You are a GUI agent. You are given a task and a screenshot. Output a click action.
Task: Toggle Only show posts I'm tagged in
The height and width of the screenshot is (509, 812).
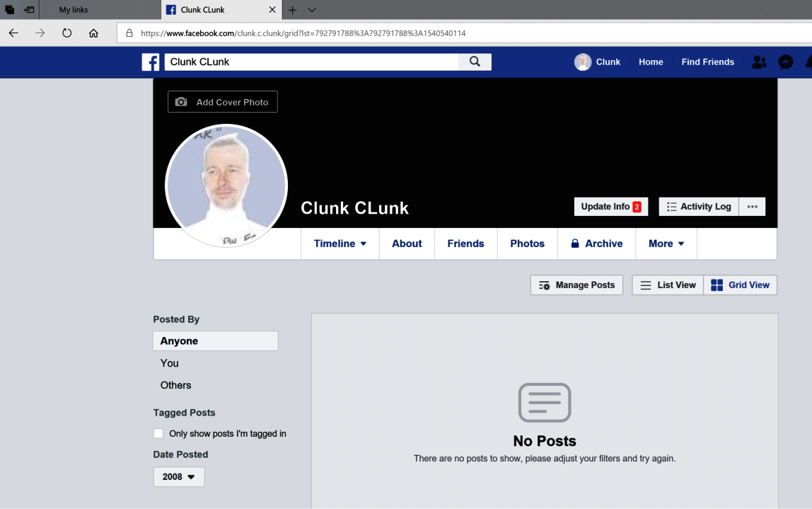(x=158, y=433)
